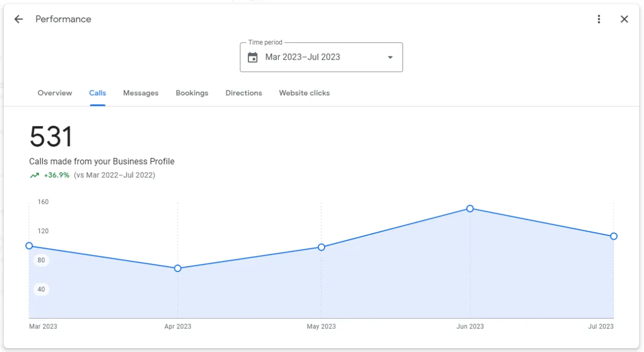Select the Calls tab
This screenshot has width=644, height=352.
click(98, 93)
